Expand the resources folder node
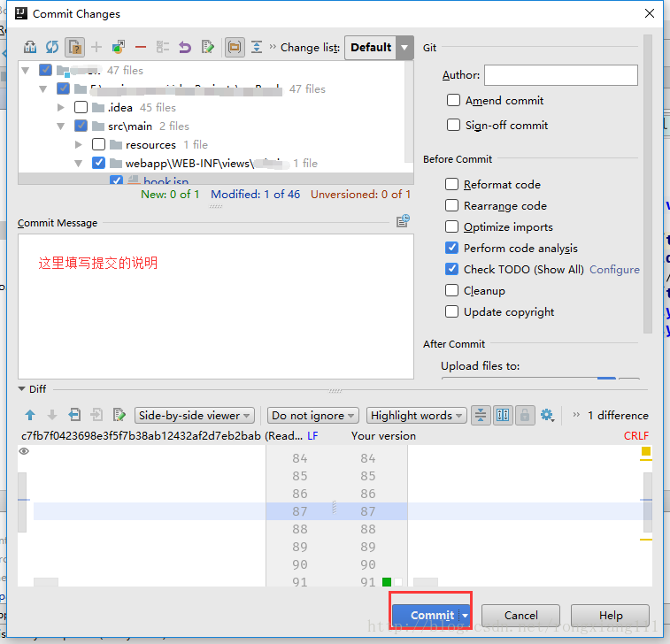Image resolution: width=670 pixels, height=644 pixels. 79,144
